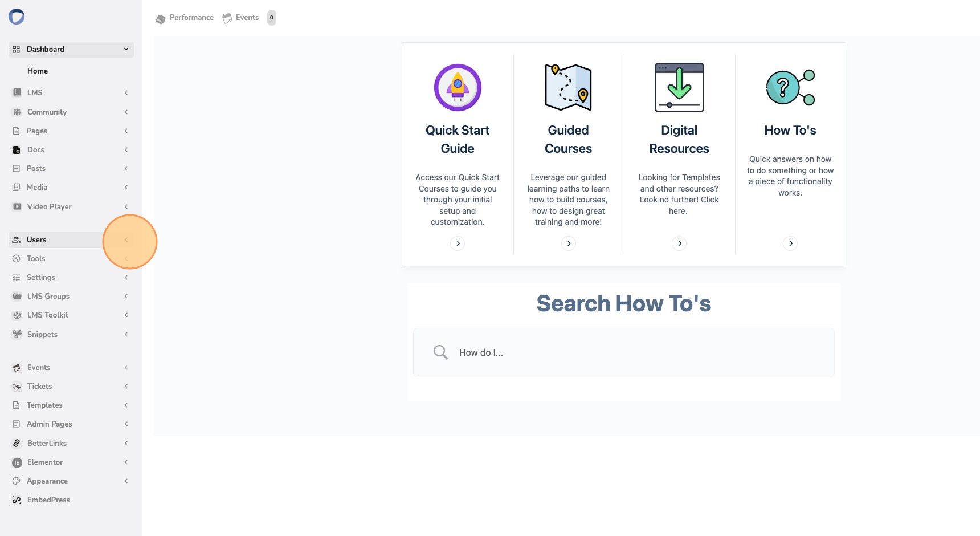Click the Guided Courses heading
This screenshot has width=980, height=536.
(568, 139)
